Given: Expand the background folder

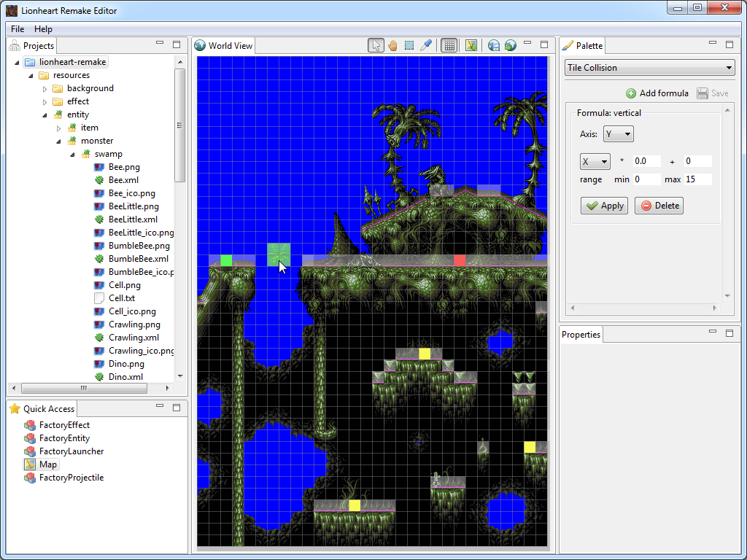Looking at the screenshot, I should (x=44, y=88).
